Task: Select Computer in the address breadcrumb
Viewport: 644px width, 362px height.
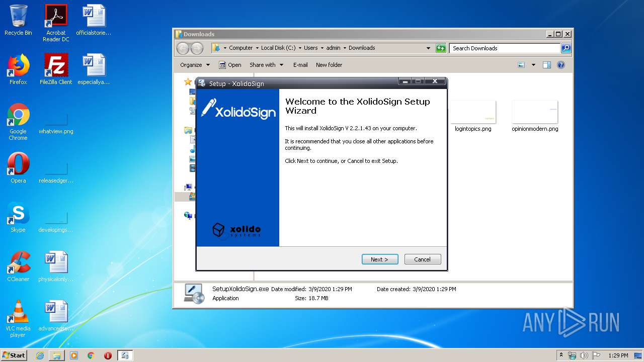Action: [x=241, y=48]
